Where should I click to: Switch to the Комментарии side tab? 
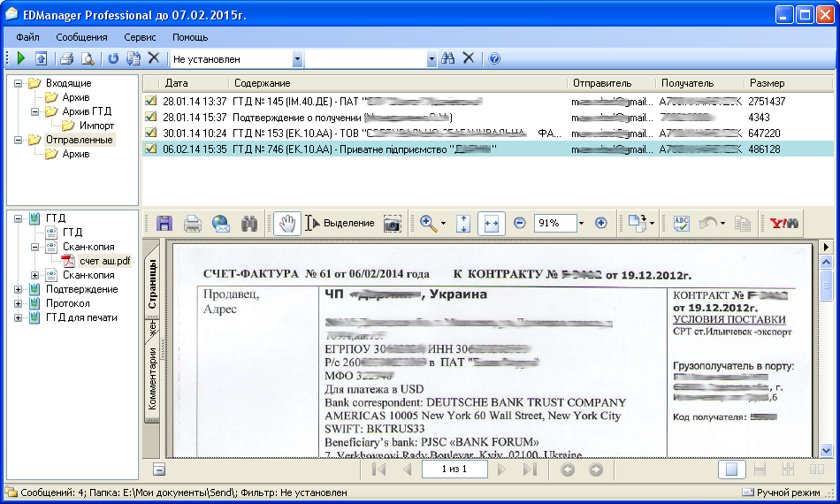(x=152, y=379)
